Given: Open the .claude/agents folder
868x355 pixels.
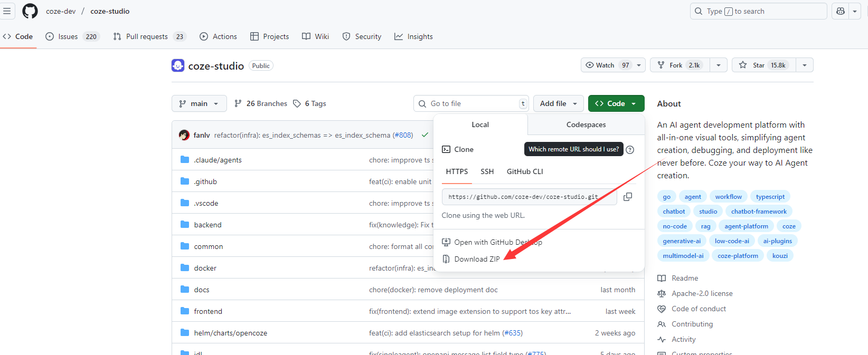Looking at the screenshot, I should click(x=218, y=160).
